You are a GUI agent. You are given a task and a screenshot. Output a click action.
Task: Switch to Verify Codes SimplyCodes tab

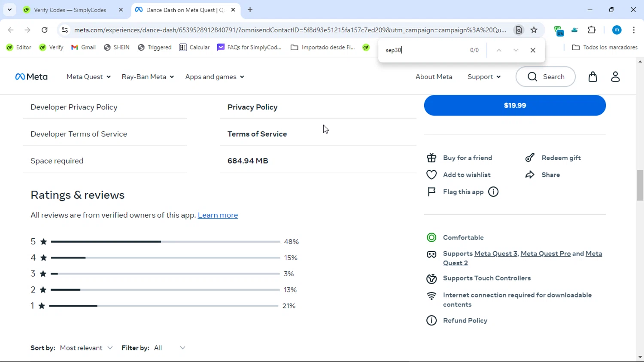click(x=70, y=10)
